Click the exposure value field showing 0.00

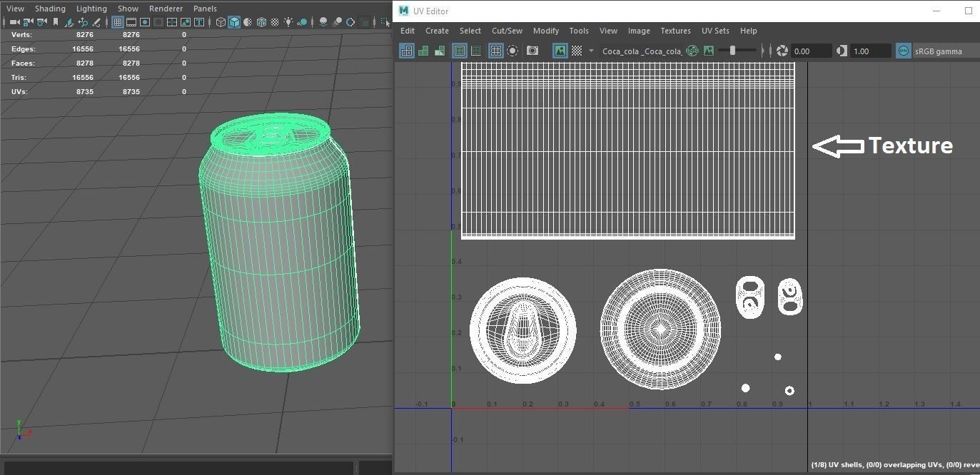point(812,51)
